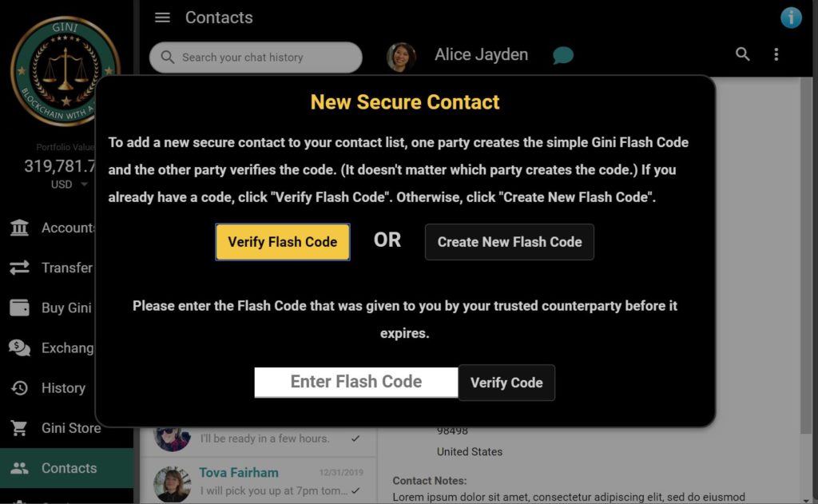Click the Verify Code button

point(506,383)
